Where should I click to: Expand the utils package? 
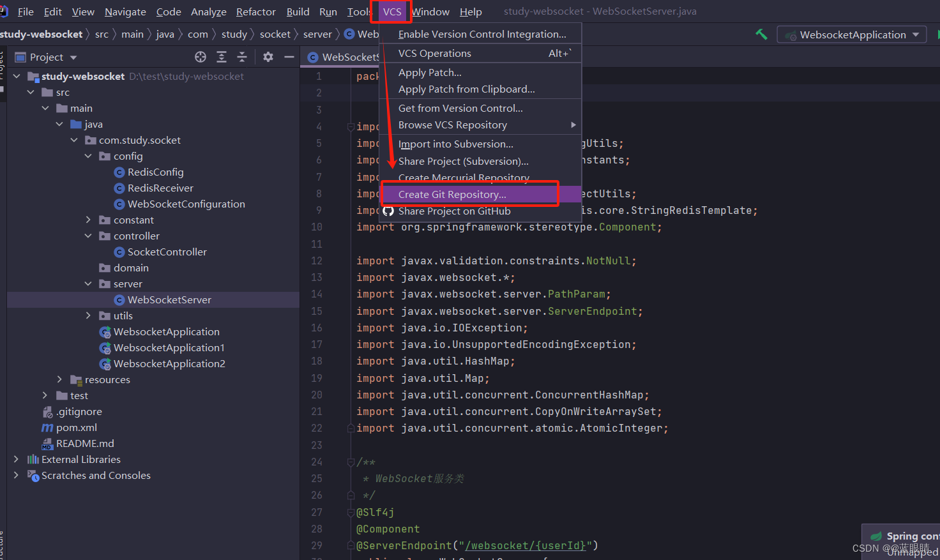coord(88,315)
